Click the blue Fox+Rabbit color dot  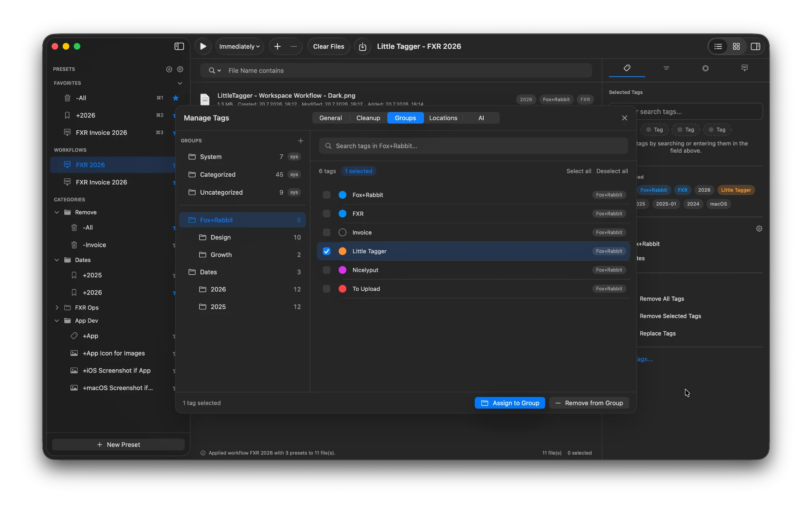coord(343,195)
